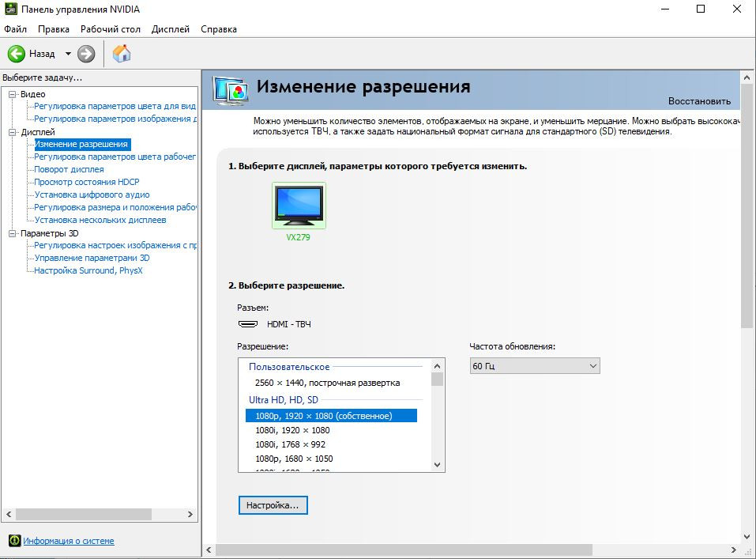Screen dimensions: 756x559
Task: Click the Восстановить link
Action: (x=699, y=101)
